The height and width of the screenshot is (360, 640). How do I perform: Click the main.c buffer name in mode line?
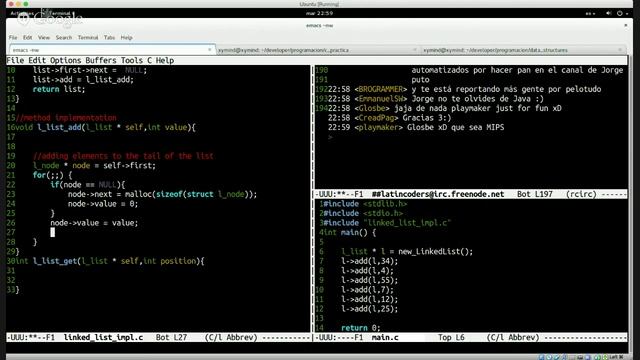[x=385, y=338]
